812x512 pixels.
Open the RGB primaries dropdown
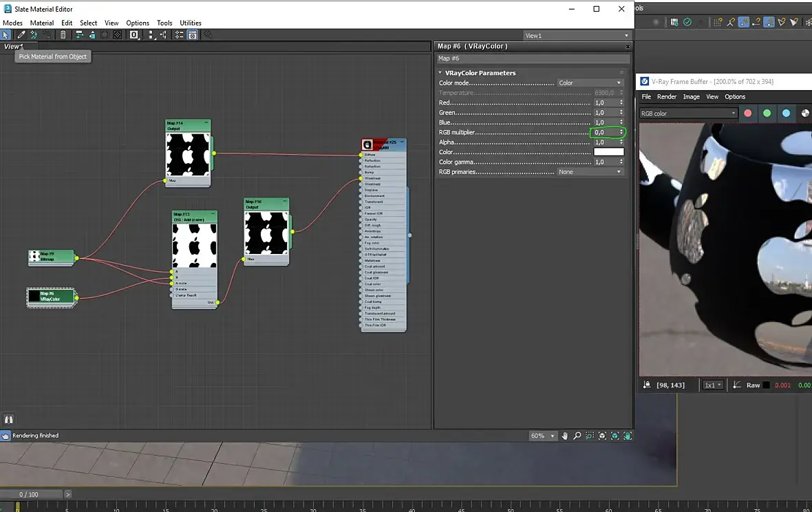pos(590,172)
